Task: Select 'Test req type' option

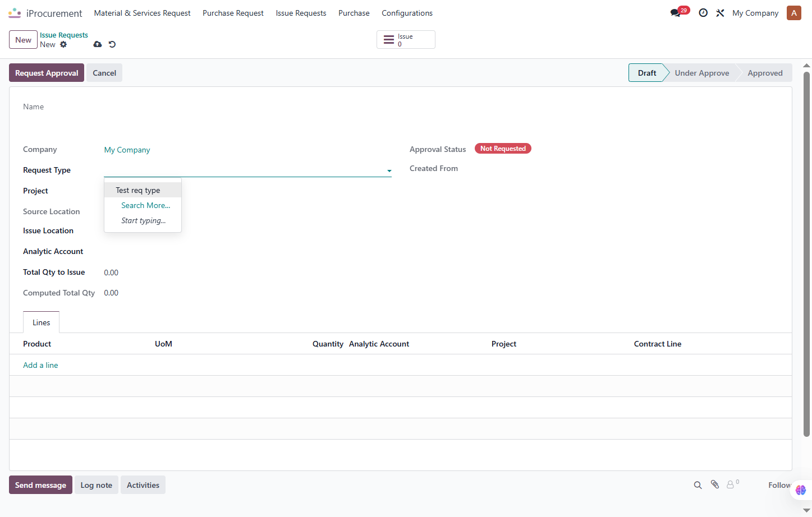Action: click(x=143, y=190)
